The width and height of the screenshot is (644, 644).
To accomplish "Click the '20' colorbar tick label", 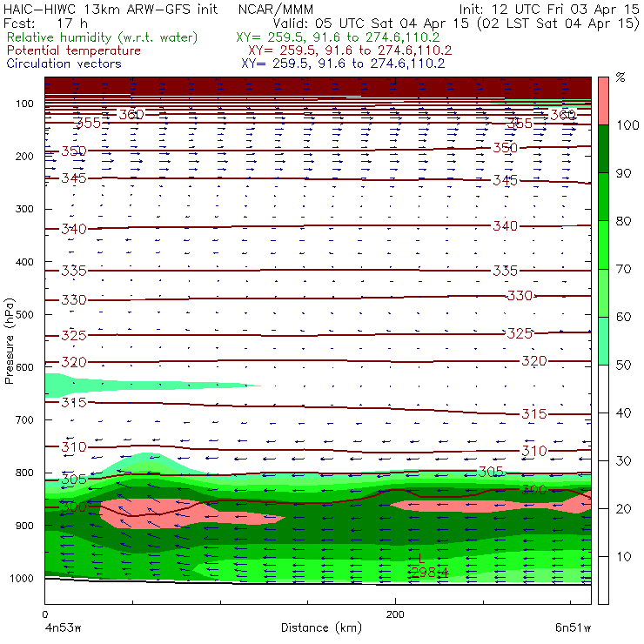I will tap(623, 509).
